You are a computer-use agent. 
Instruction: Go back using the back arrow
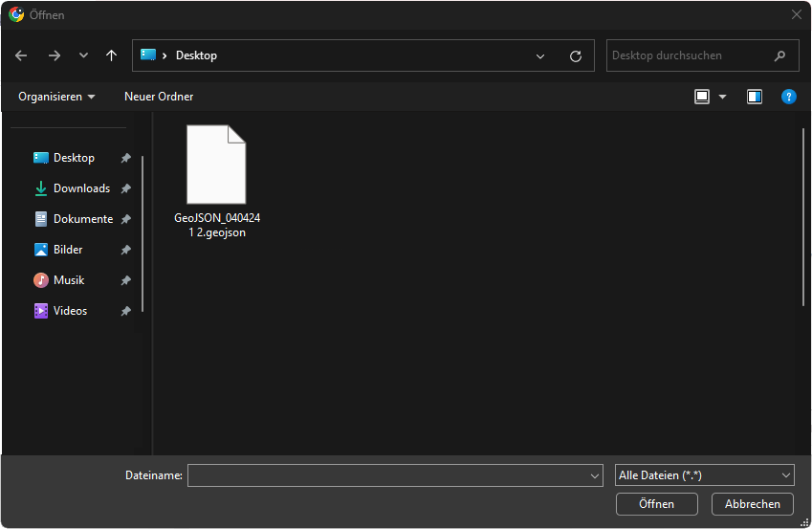(22, 55)
